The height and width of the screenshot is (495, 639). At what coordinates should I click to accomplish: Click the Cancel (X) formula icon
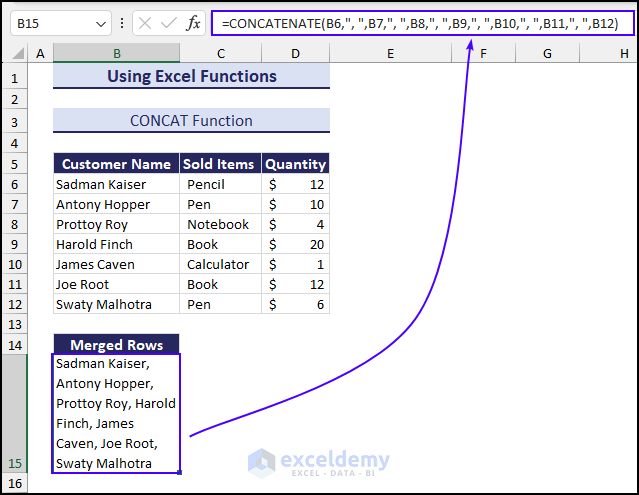(146, 23)
